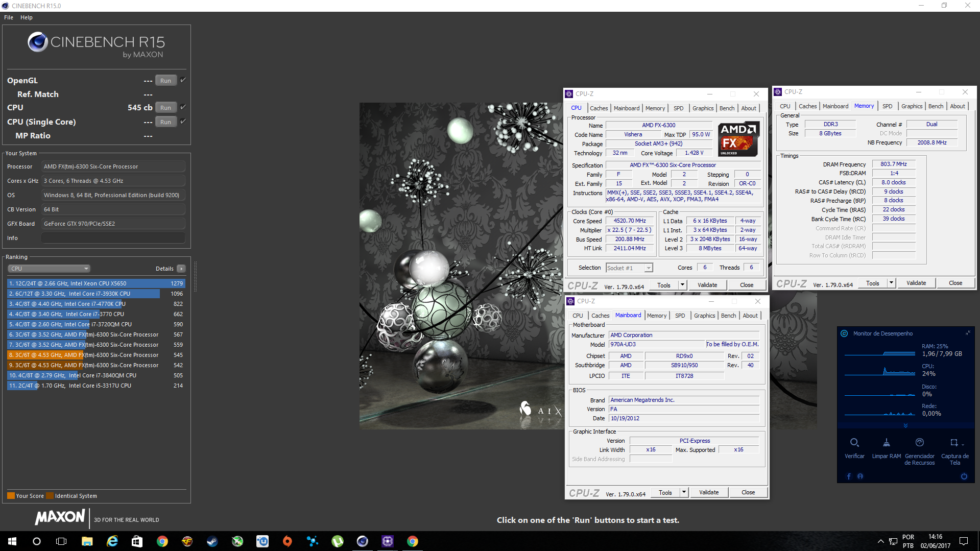This screenshot has height=551, width=980.
Task: Click the Monitor de Desempenho logo icon
Action: pos(844,333)
